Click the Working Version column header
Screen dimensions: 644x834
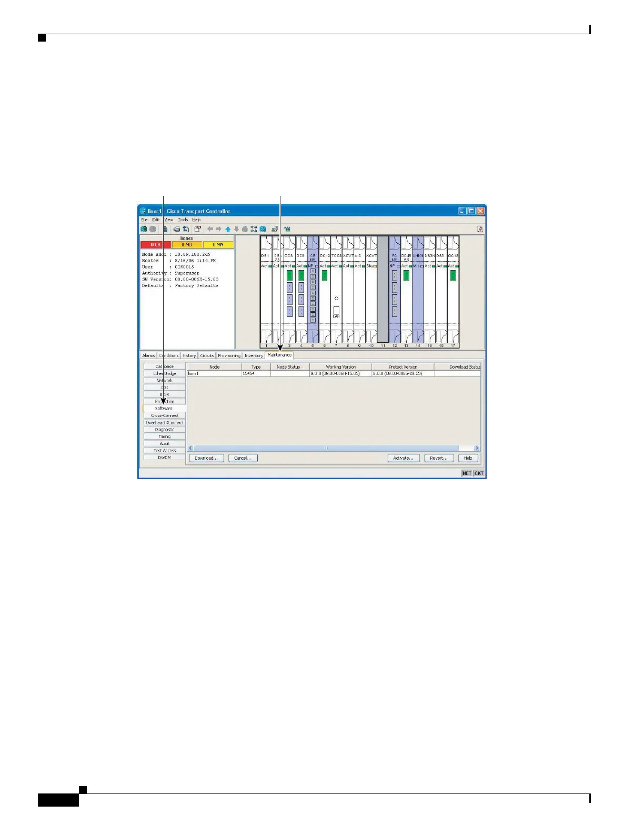(340, 367)
